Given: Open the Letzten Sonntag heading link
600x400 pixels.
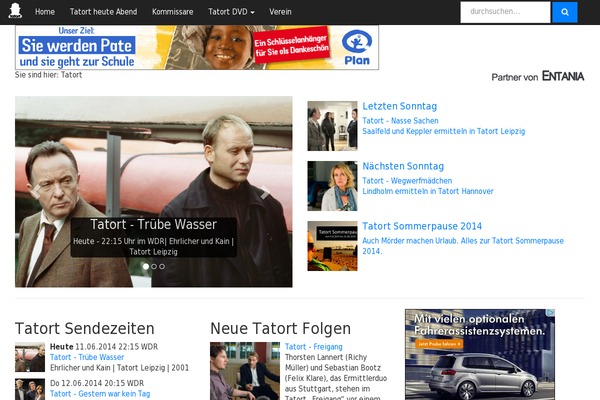Looking at the screenshot, I should click(399, 106).
